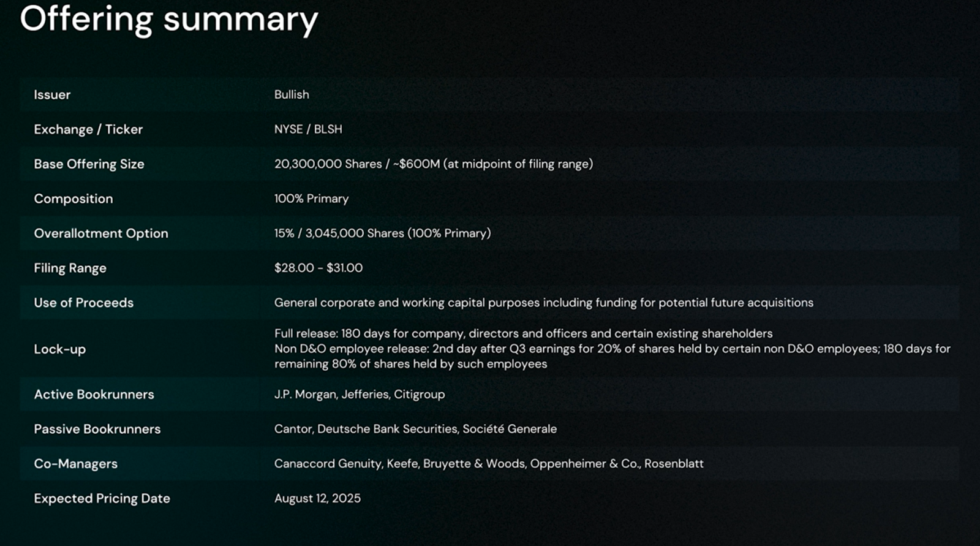Click the "Passive Bookrunners" label
This screenshot has width=980, height=546.
(x=97, y=430)
